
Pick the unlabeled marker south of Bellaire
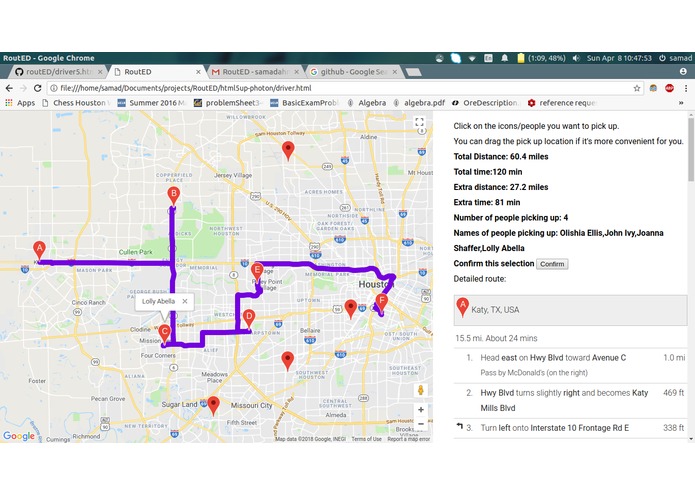pyautogui.click(x=288, y=361)
